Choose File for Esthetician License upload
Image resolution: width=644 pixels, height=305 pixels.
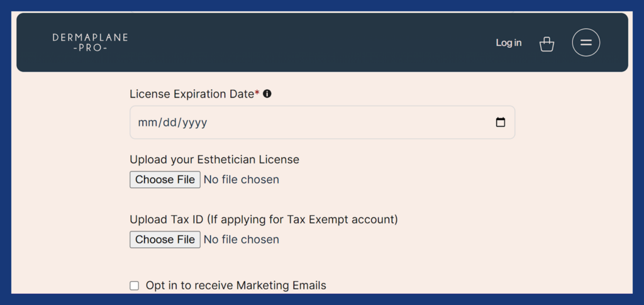[x=165, y=180]
